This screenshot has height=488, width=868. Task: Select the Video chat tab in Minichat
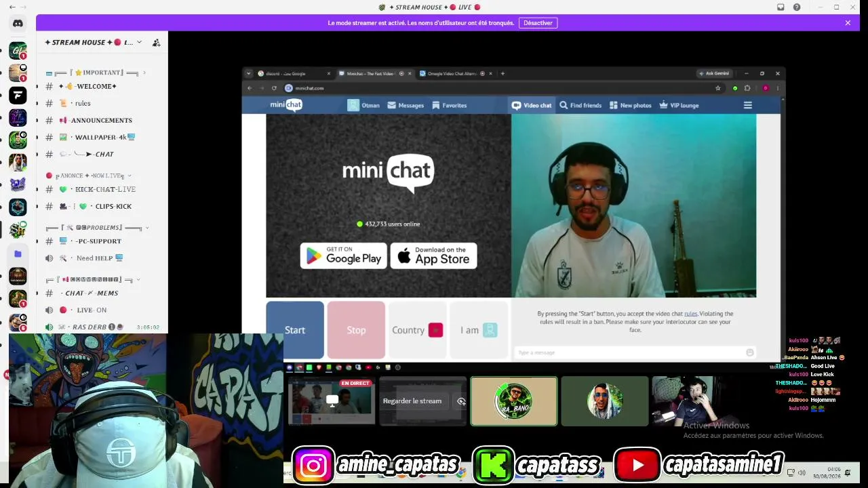tap(532, 105)
